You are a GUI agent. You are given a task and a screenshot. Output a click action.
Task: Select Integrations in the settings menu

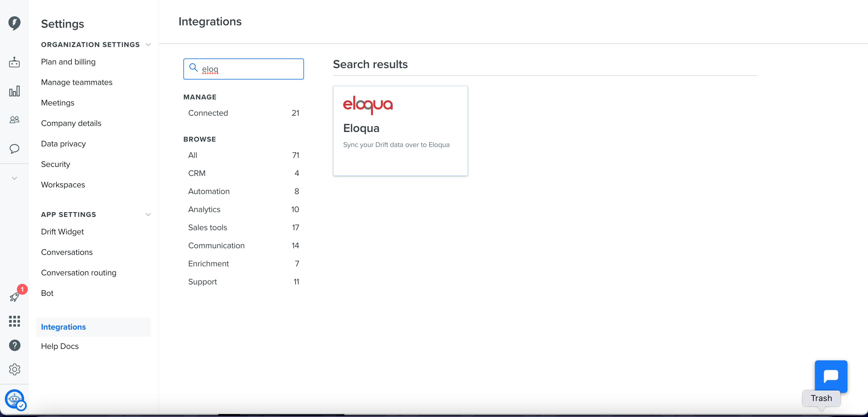tap(93, 327)
